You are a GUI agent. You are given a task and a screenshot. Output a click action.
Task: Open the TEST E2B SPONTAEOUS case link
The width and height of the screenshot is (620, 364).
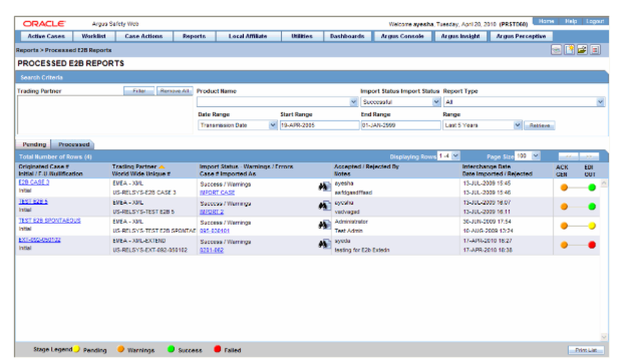point(50,221)
